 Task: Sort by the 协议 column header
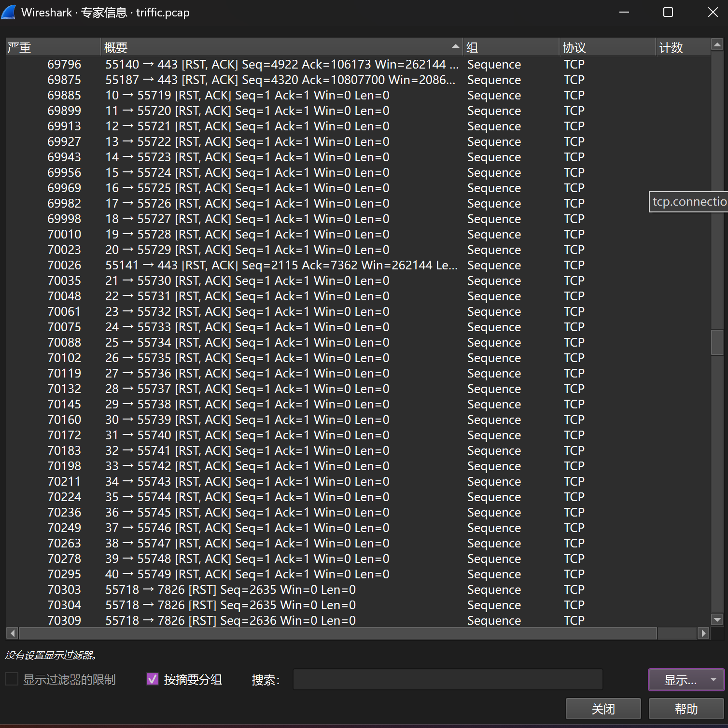pyautogui.click(x=607, y=47)
